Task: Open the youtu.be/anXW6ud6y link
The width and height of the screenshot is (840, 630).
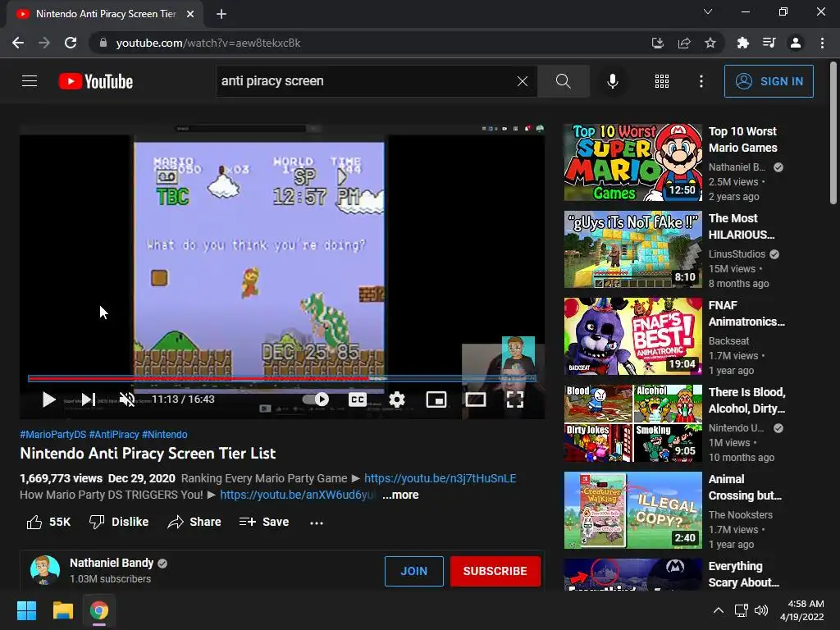Action: 299,495
